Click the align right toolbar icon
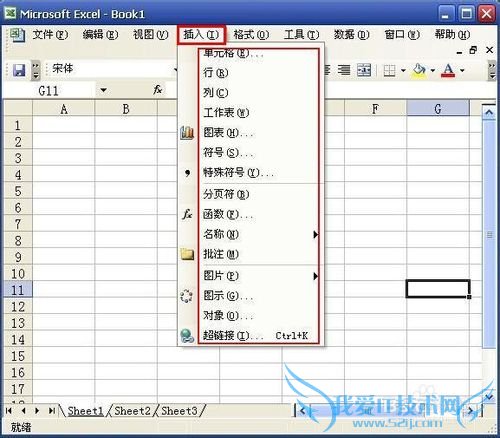This screenshot has height=438, width=500. 344,70
